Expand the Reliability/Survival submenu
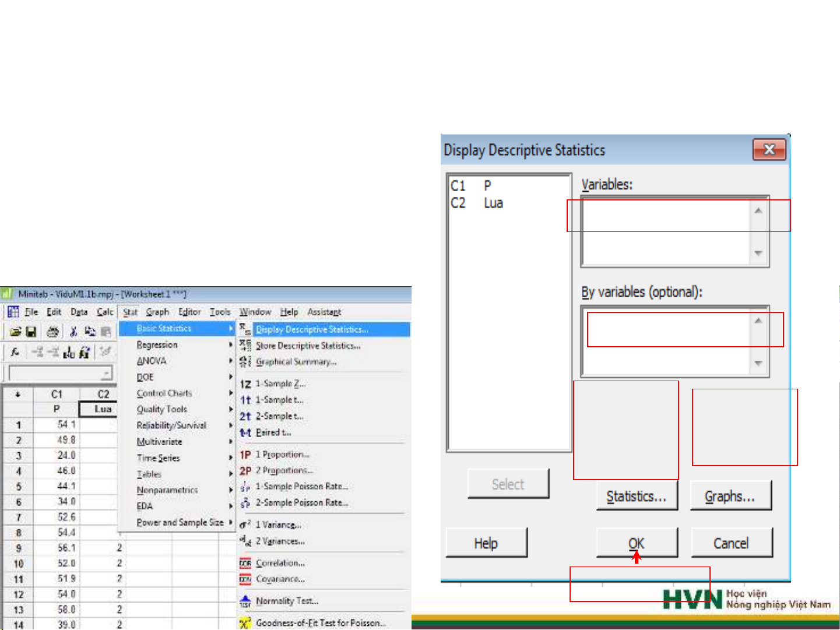Image resolution: width=840 pixels, height=630 pixels. pos(177,425)
